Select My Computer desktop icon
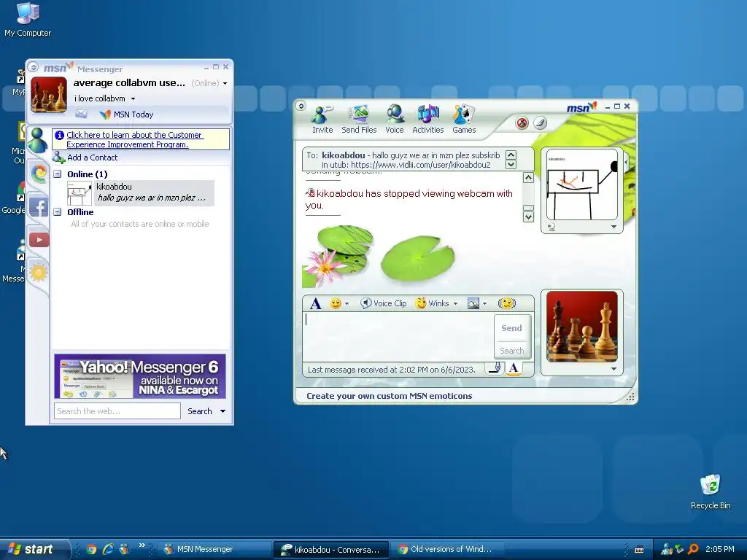This screenshot has height=560, width=747. click(x=28, y=19)
